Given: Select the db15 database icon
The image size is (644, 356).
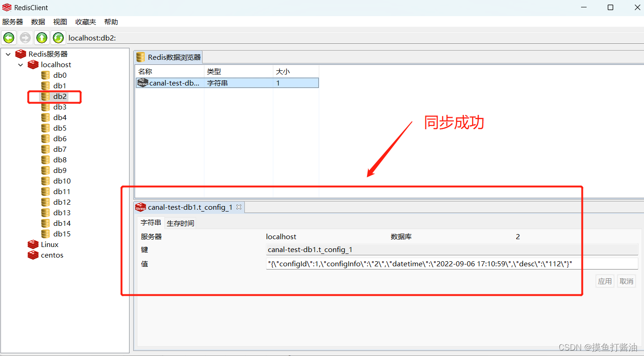Looking at the screenshot, I should 45,234.
